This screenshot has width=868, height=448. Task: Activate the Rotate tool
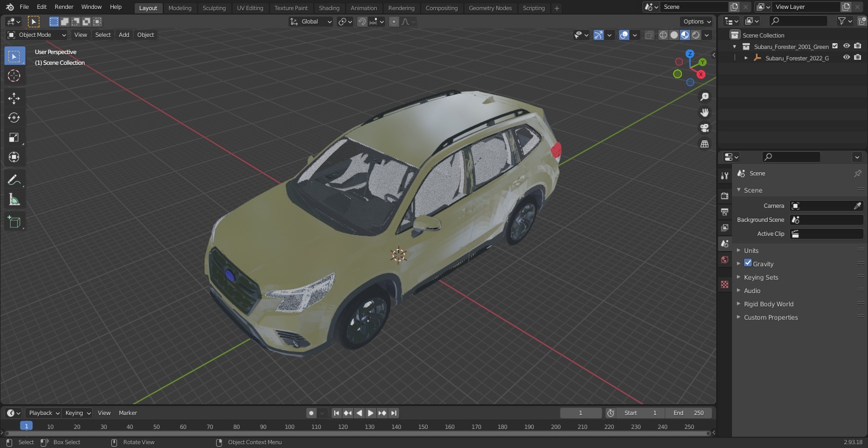14,118
